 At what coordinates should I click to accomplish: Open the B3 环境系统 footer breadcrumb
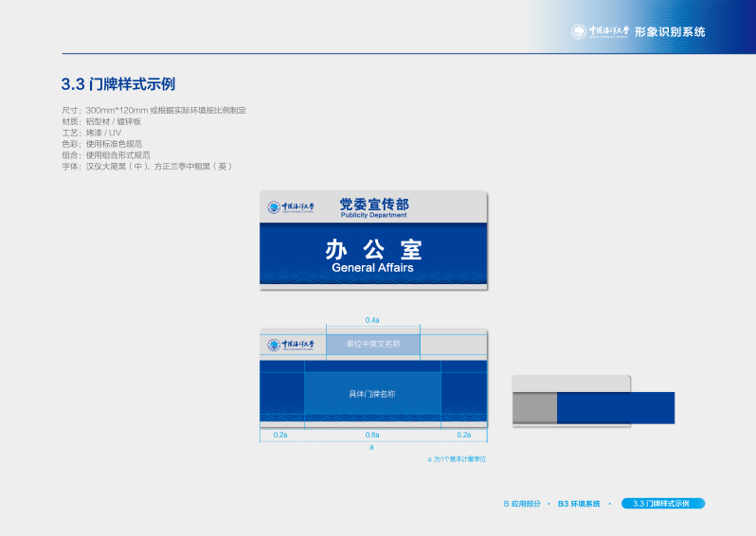pos(579,504)
